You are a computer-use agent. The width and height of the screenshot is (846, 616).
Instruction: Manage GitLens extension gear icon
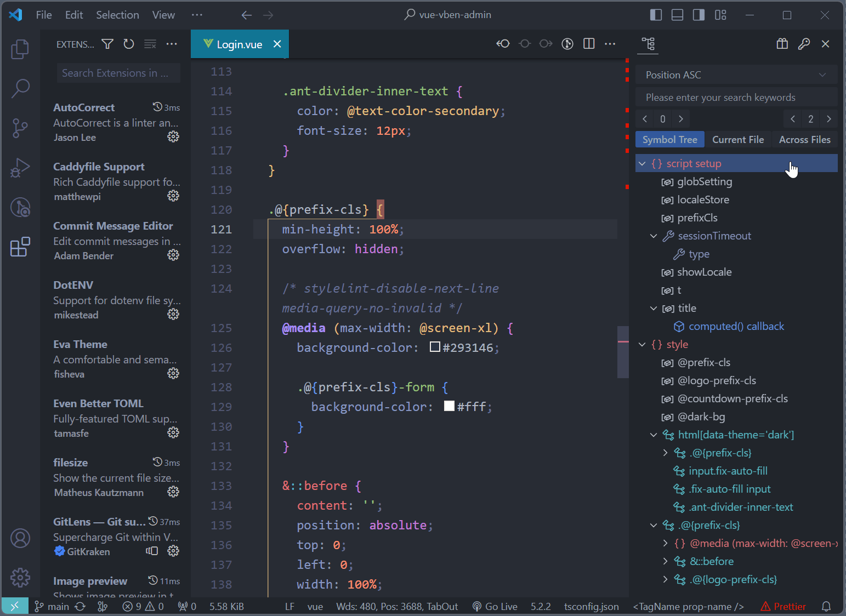[173, 551]
